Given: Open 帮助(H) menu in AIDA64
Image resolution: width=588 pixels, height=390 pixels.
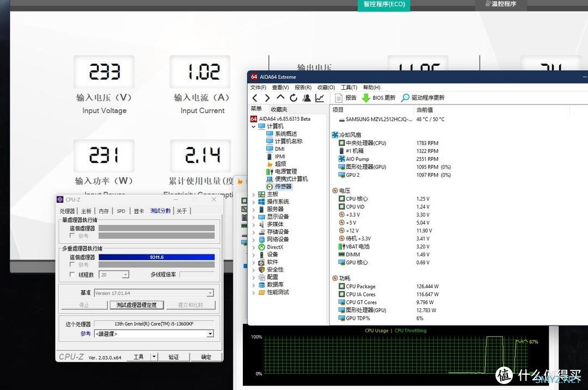Looking at the screenshot, I should pyautogui.click(x=372, y=87).
